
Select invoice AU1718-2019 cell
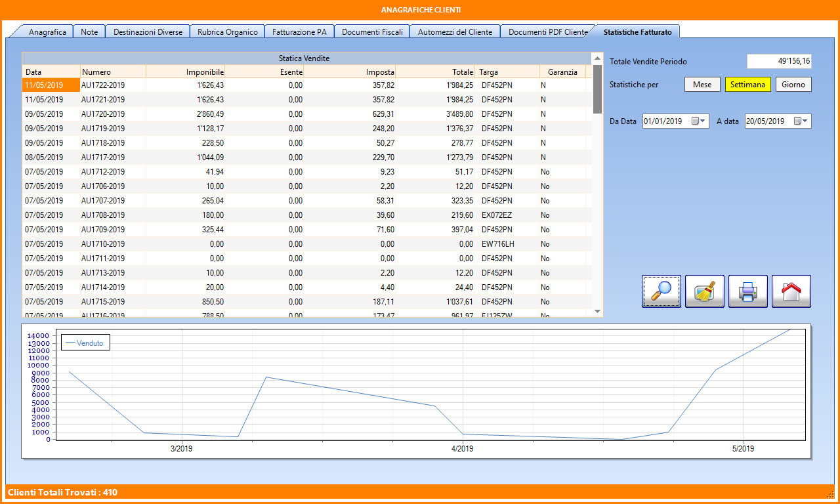[x=113, y=143]
